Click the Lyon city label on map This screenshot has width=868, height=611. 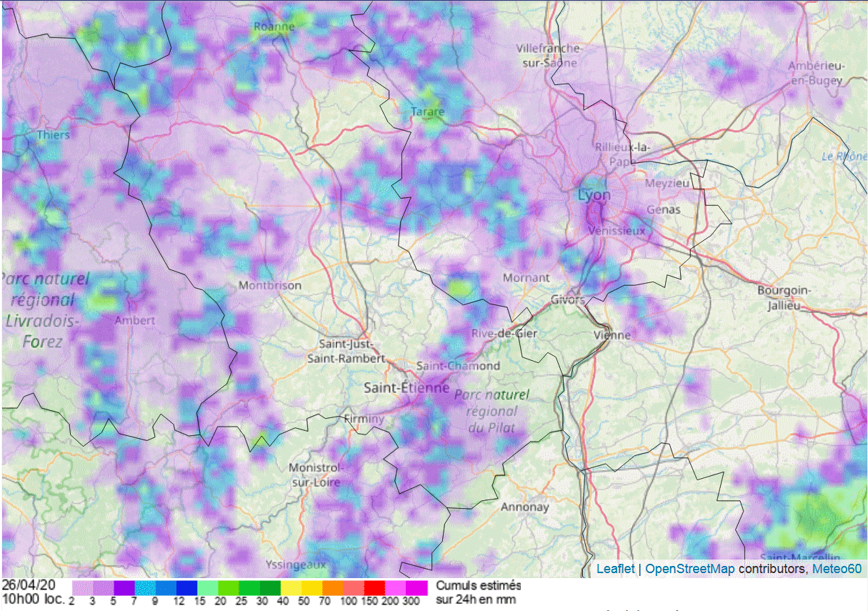594,195
